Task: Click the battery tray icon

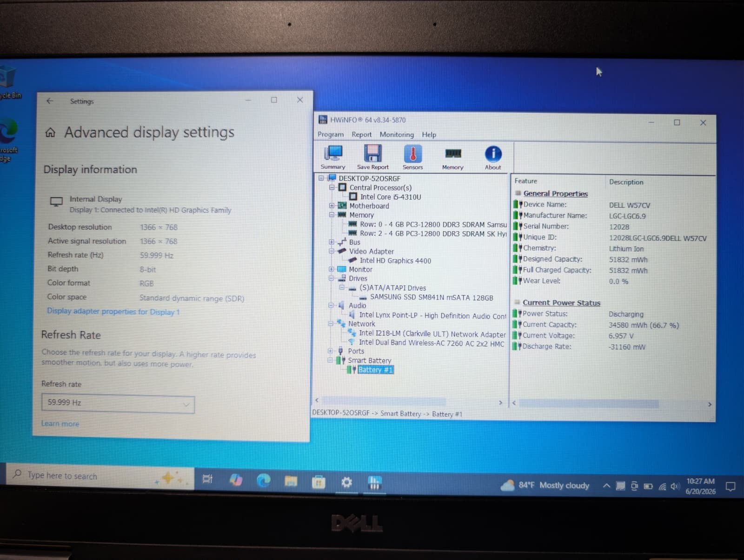Action: pos(648,487)
